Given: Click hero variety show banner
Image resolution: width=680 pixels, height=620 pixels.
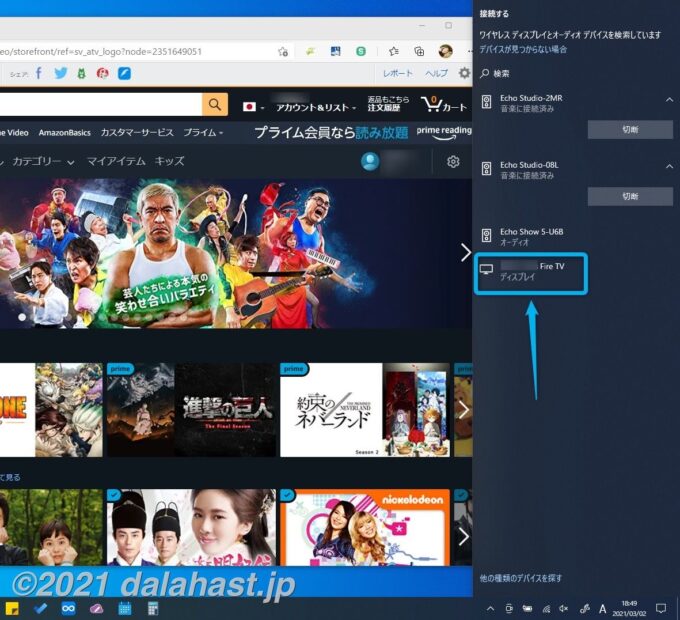Looking at the screenshot, I should click(234, 253).
